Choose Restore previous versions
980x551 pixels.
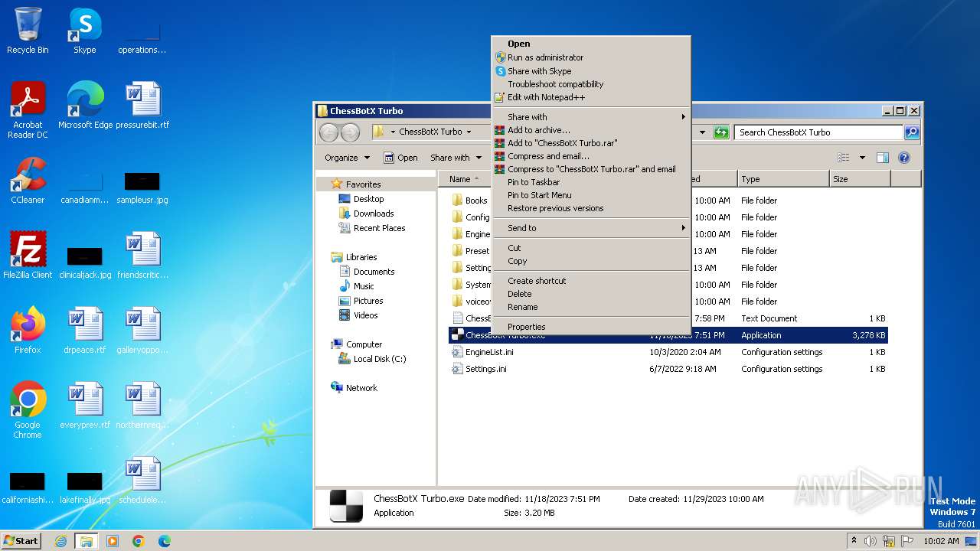[591, 208]
